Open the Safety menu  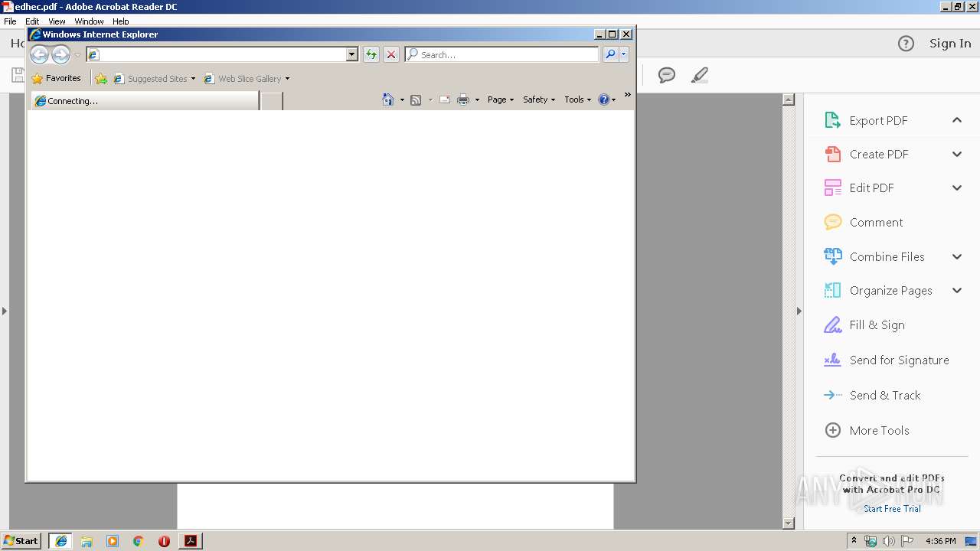(x=539, y=99)
